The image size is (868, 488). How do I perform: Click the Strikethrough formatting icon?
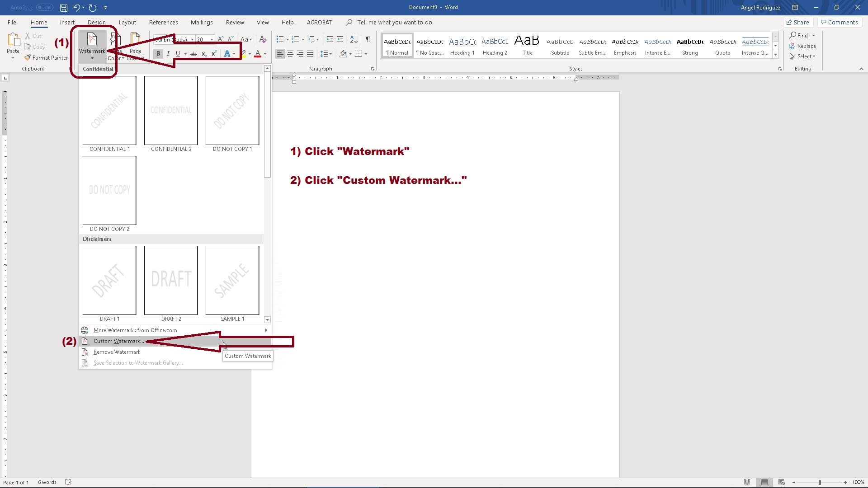coord(193,54)
